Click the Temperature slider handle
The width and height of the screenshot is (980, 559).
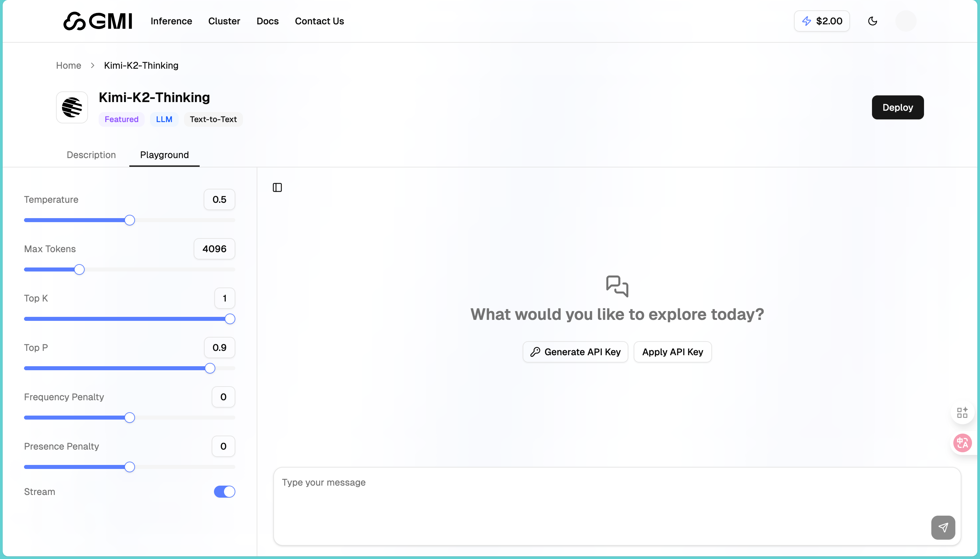(x=130, y=220)
